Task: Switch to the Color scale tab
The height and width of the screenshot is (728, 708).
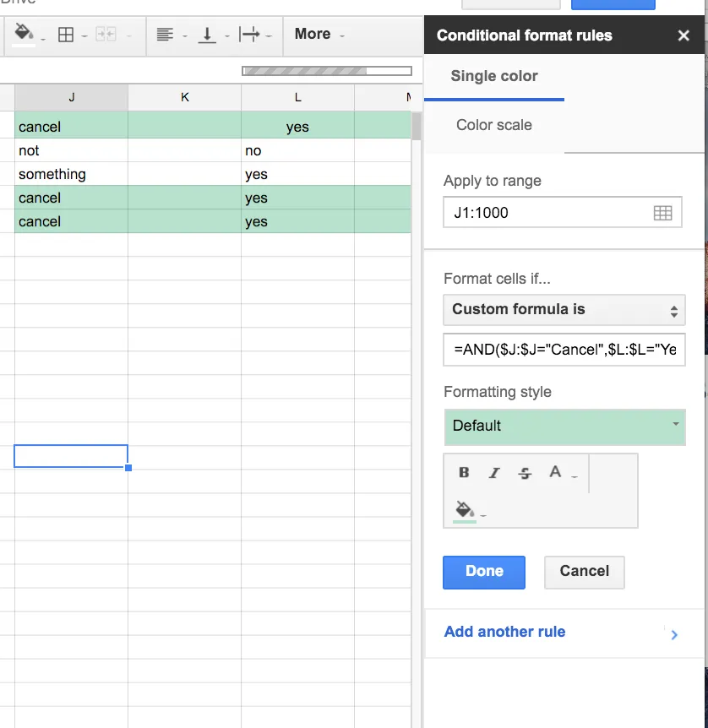Action: (x=494, y=125)
